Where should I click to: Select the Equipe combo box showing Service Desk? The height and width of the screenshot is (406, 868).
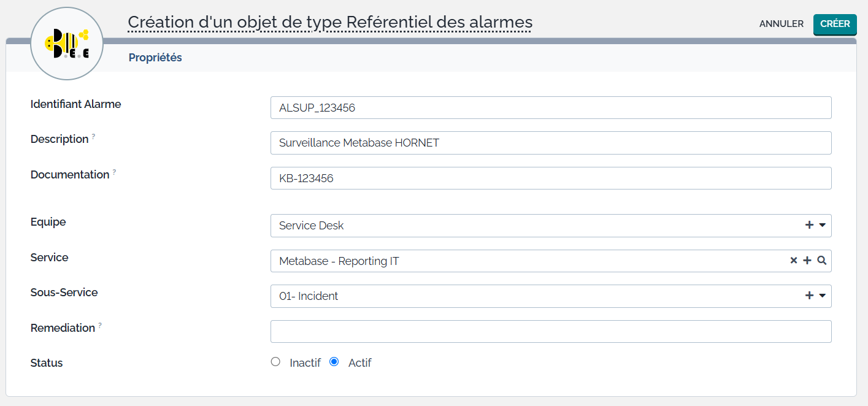coord(551,225)
